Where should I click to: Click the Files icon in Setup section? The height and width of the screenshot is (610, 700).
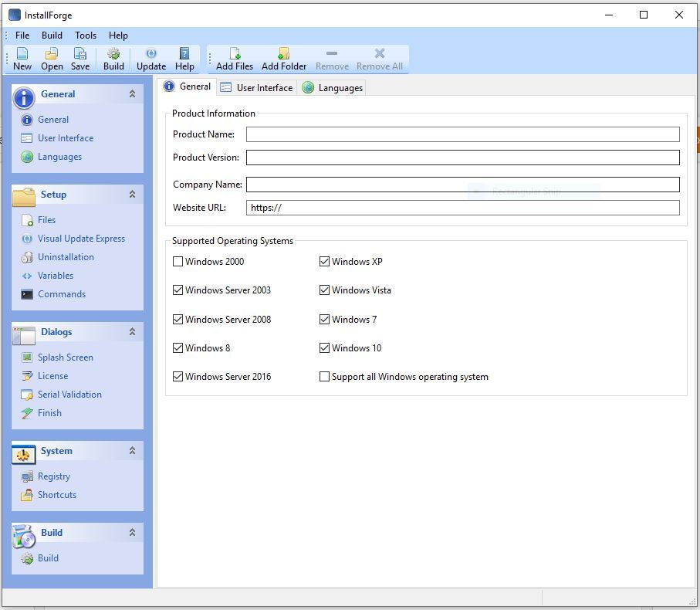point(27,220)
